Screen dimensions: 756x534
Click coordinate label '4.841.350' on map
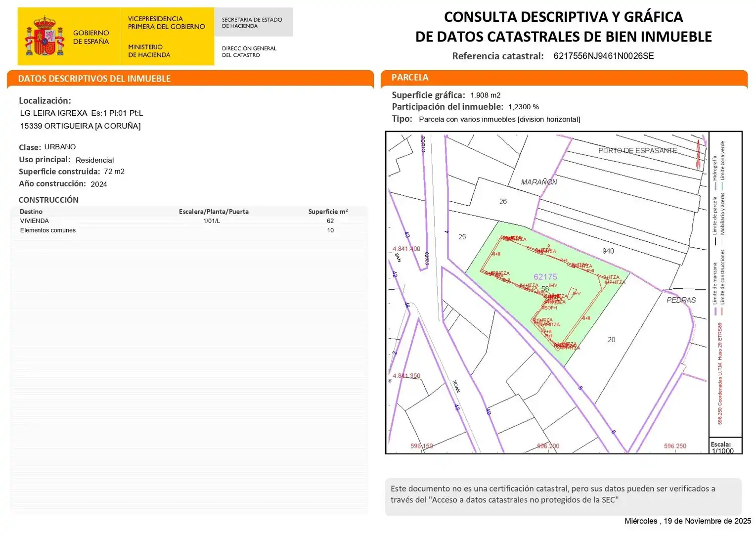pyautogui.click(x=406, y=376)
